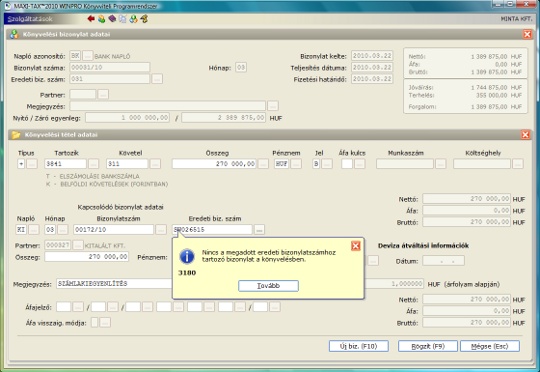540x372 pixels.
Task: Click the Munkaszám input field
Action: click(x=405, y=164)
